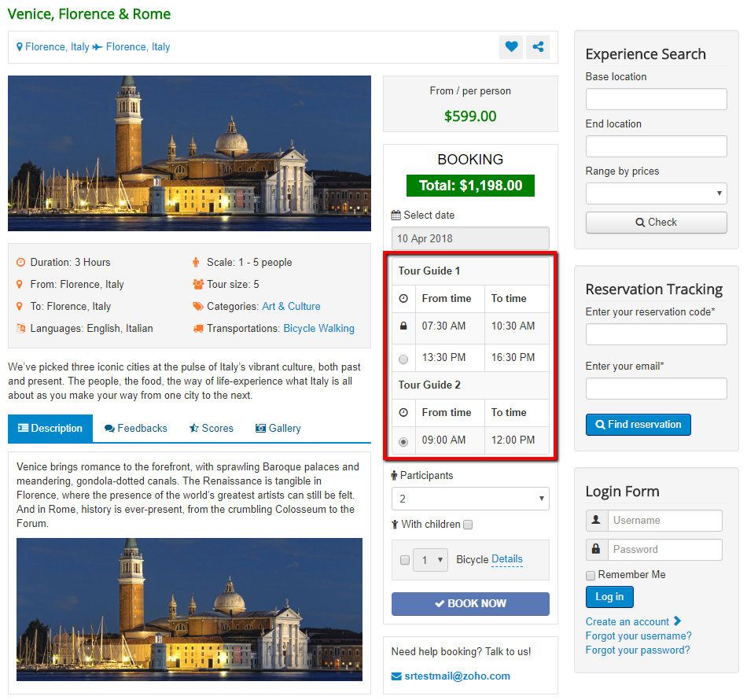The height and width of the screenshot is (700, 747).
Task: Click the user icon in Username field
Action: click(596, 521)
